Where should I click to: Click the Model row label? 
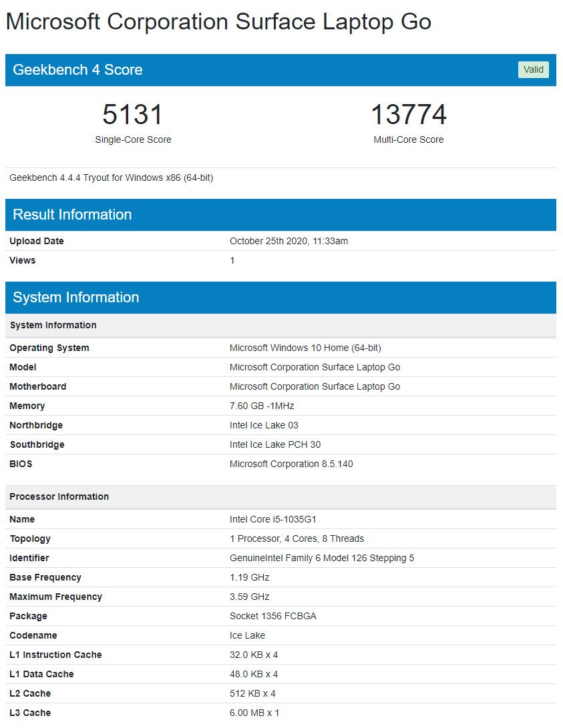pos(23,367)
